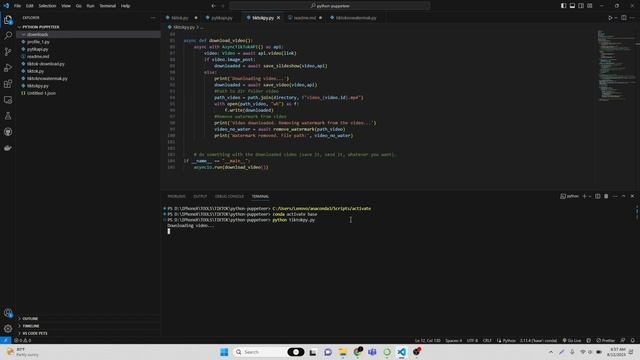Open Explorer more actions ellipsis
The width and height of the screenshot is (640, 360).
[x=153, y=18]
